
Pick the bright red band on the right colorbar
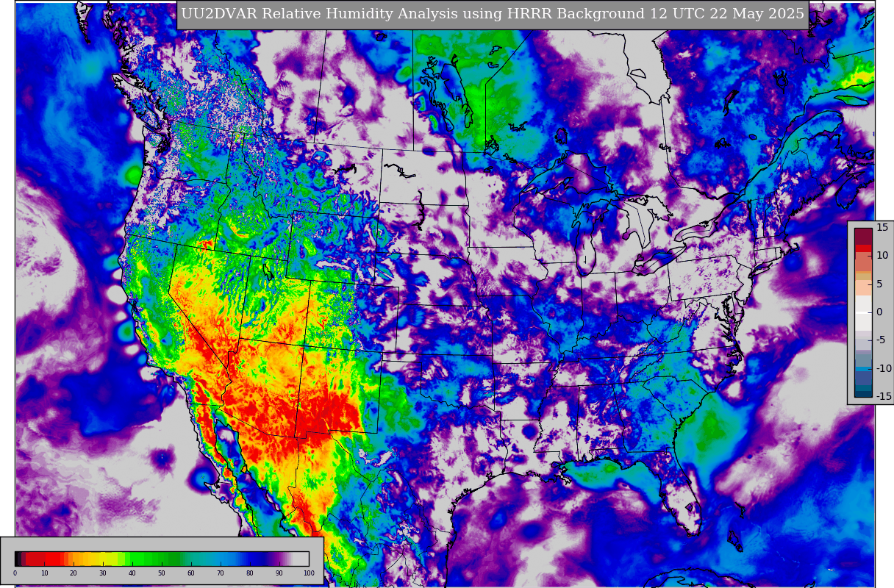[863, 248]
